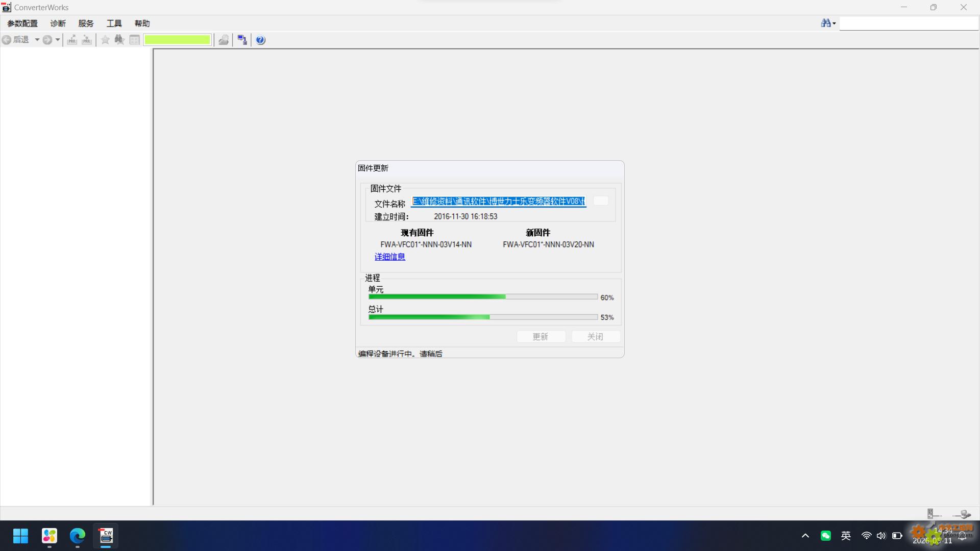Open the 参数配置 menu
This screenshot has width=980, height=551.
click(x=22, y=23)
